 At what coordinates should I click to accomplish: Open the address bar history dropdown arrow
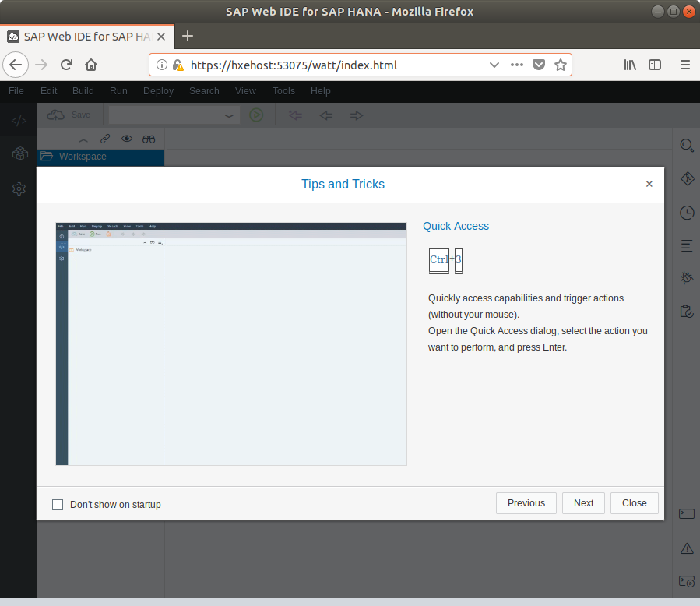(x=494, y=65)
